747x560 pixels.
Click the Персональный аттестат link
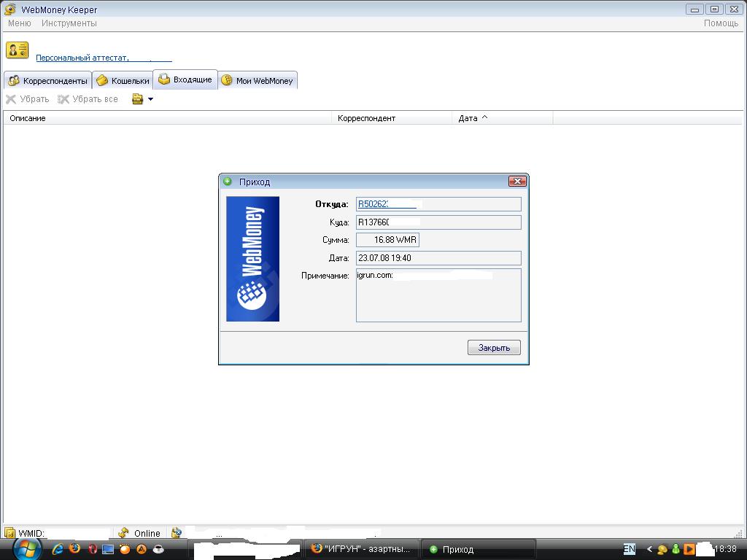point(82,58)
